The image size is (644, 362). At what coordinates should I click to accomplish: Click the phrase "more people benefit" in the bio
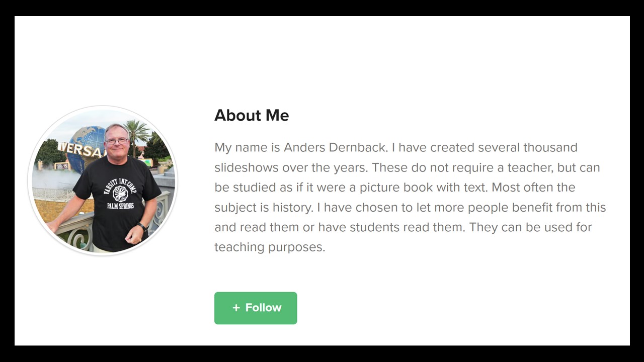pos(493,207)
